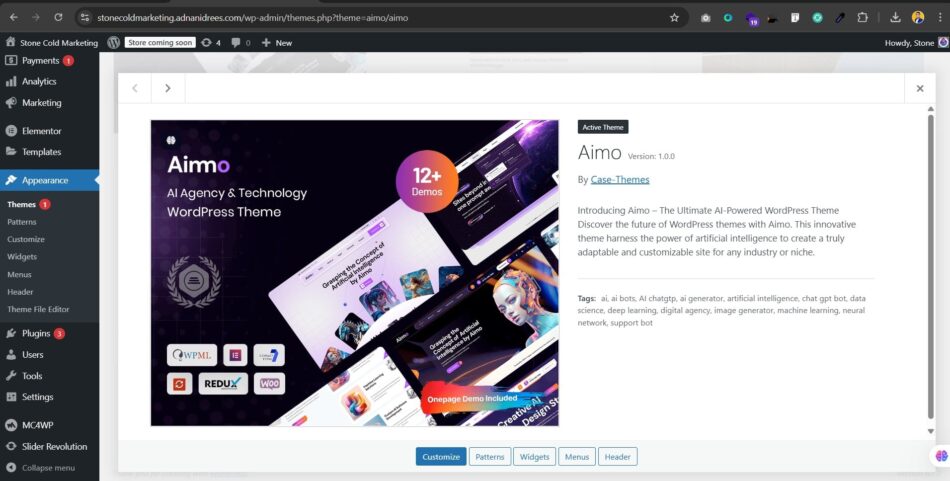Click the browser forward arrow
Screen dimensions: 950x481
pyautogui.click(x=36, y=18)
